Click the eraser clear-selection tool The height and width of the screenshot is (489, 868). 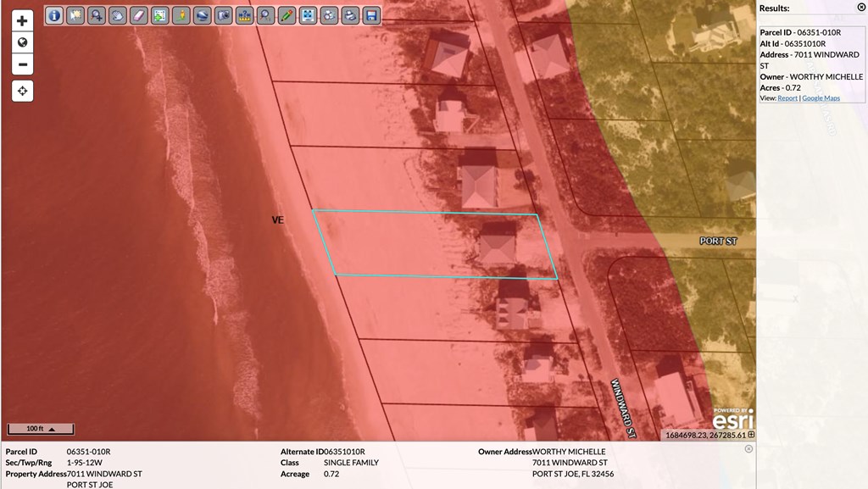click(139, 15)
